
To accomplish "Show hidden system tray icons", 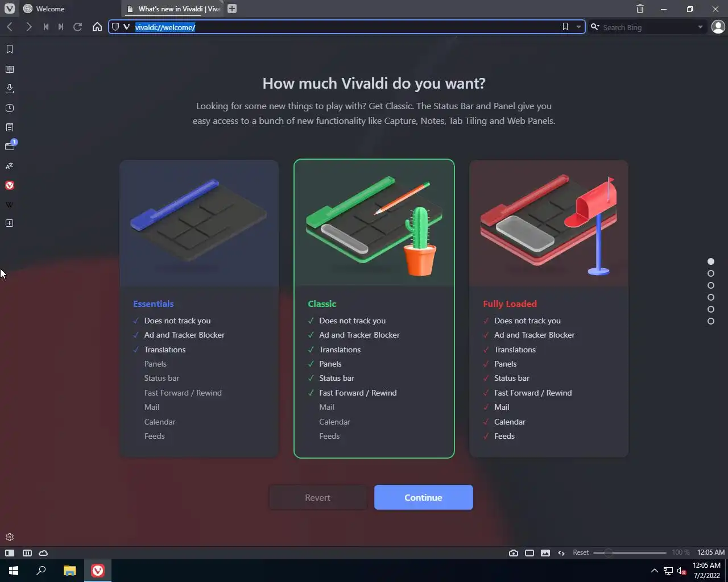I will [x=654, y=571].
